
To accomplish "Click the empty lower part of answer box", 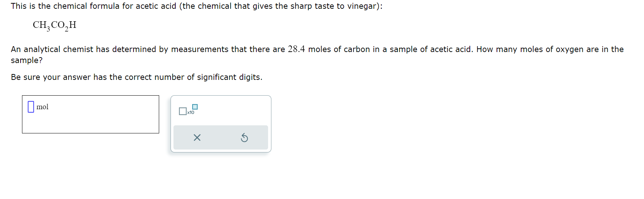I will coord(91,124).
